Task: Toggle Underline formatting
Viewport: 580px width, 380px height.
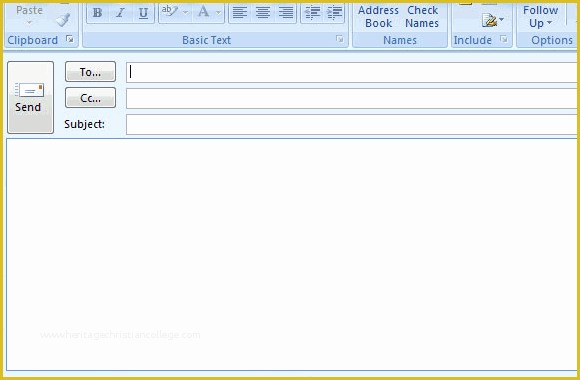Action: [143, 13]
